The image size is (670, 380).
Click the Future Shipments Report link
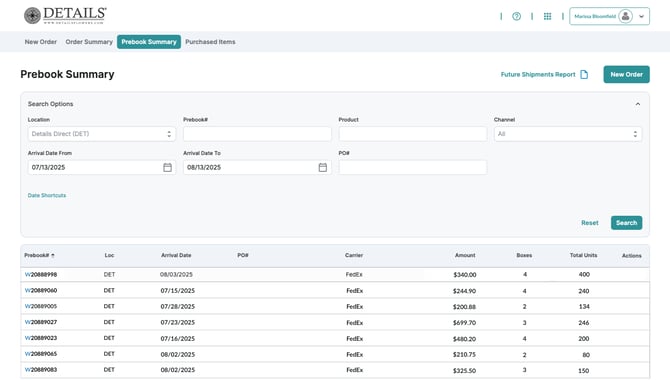tap(538, 74)
